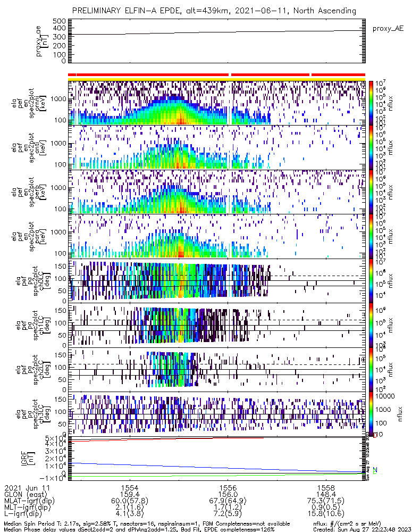This screenshot has width=412, height=532.
Task: Click the ch1LC panel nflux colorbar
Action: (371, 326)
